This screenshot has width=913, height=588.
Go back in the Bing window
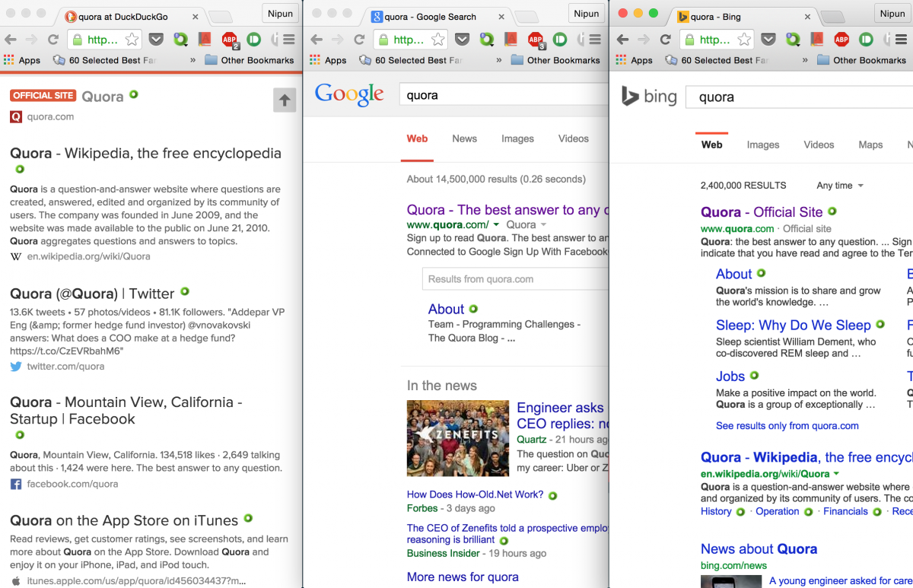(x=623, y=40)
